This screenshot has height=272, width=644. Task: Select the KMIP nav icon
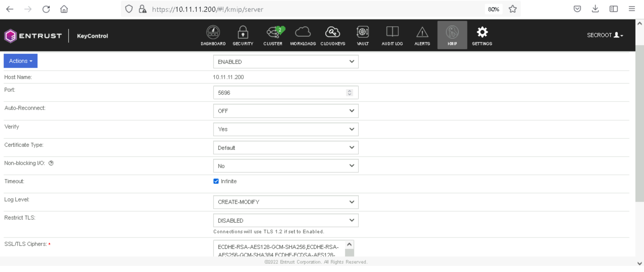pos(452,35)
